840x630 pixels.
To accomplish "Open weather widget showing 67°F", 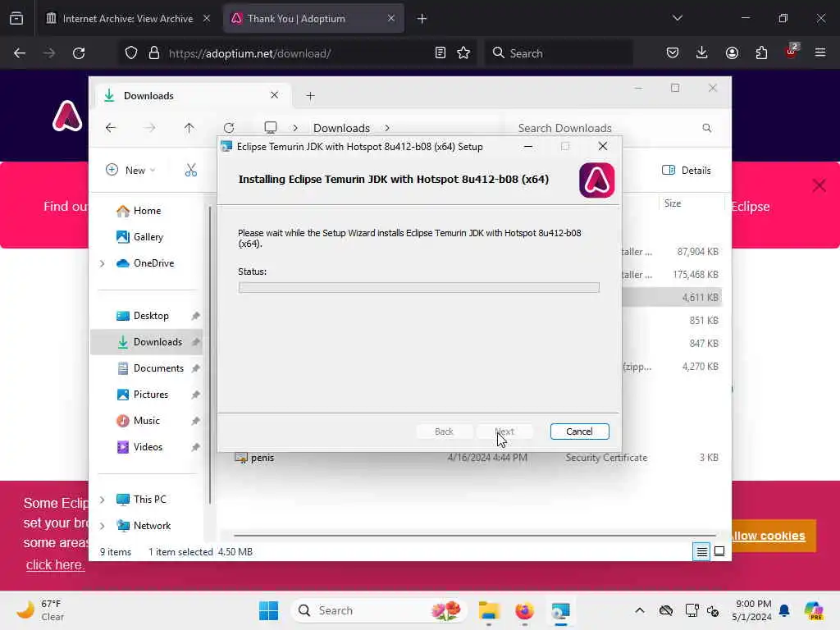I will pos(41,610).
